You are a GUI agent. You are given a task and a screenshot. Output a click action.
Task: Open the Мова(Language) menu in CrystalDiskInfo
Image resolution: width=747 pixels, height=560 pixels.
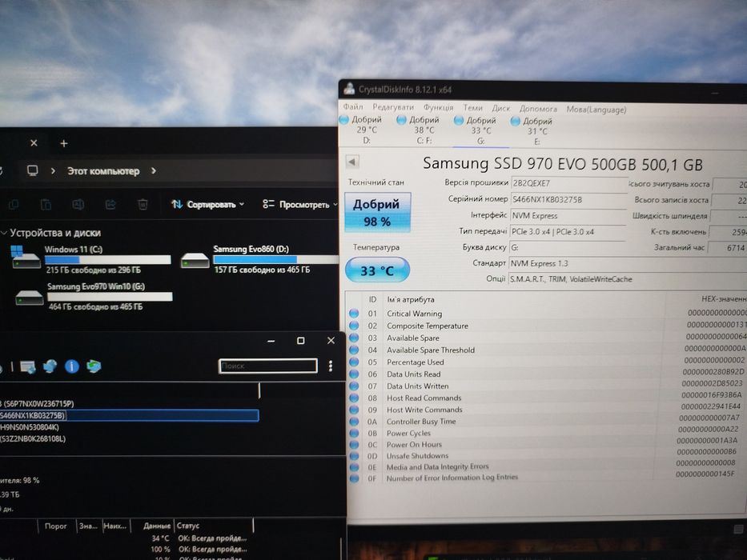click(x=596, y=110)
